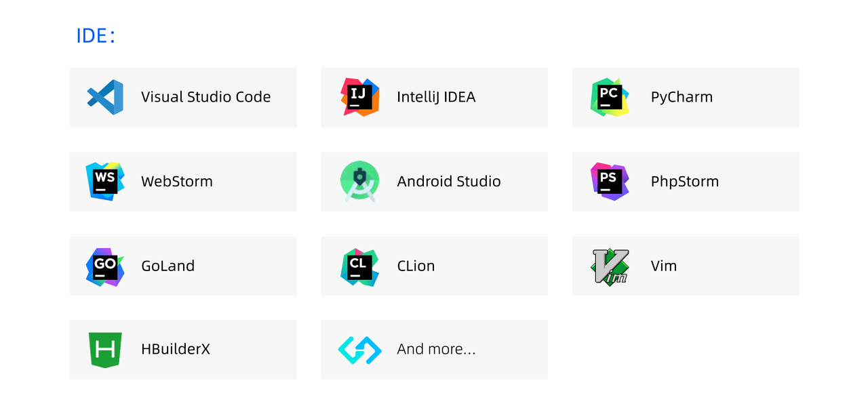Select the Android Studio text label
868x408 pixels.
(448, 181)
